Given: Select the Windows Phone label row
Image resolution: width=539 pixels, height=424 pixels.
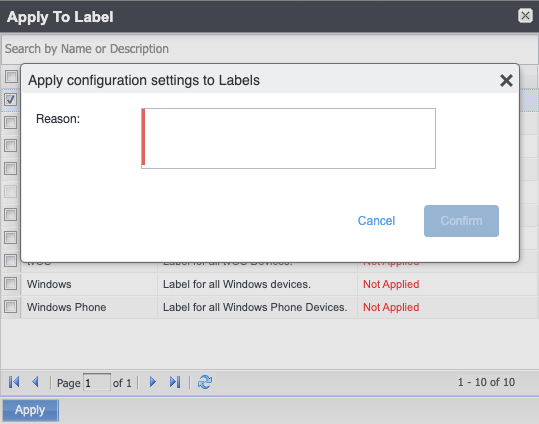Looking at the screenshot, I should pos(270,307).
